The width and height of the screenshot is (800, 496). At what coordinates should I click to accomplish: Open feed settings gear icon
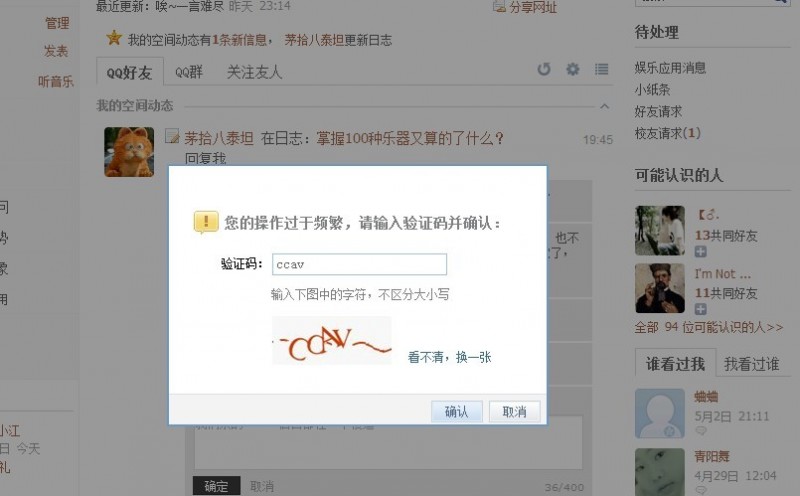[x=573, y=69]
